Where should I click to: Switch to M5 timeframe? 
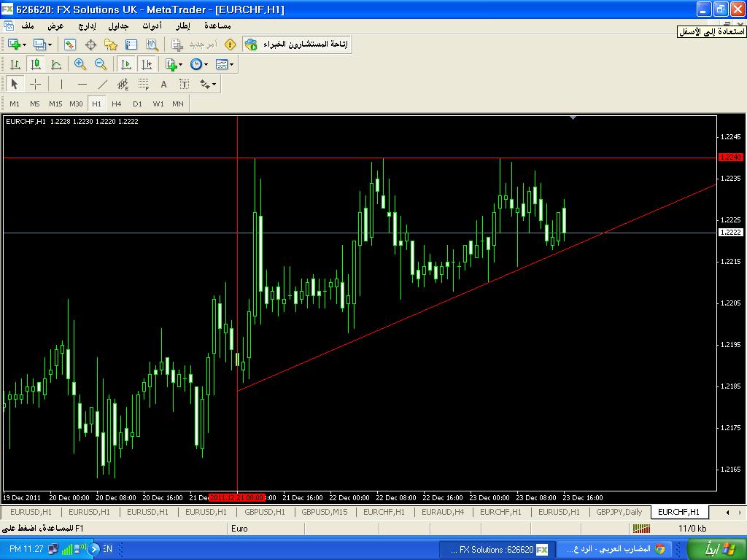coord(35,104)
